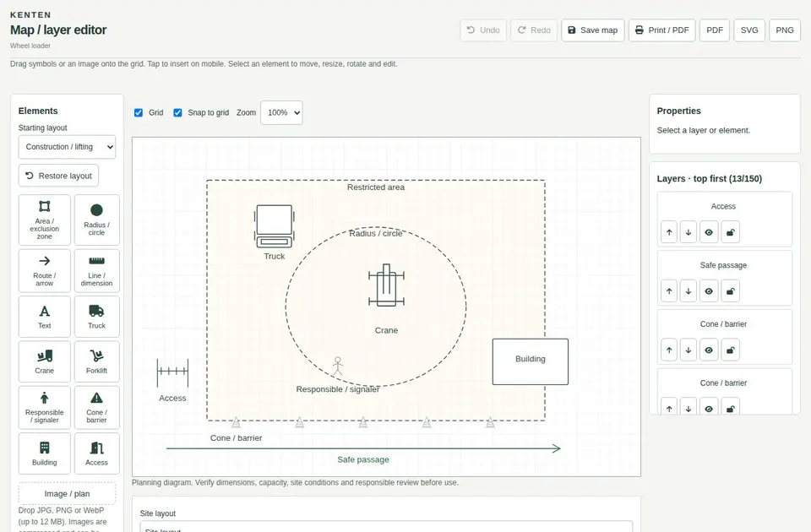Choose the Responsible / signaler tile in Elements panel

point(45,407)
